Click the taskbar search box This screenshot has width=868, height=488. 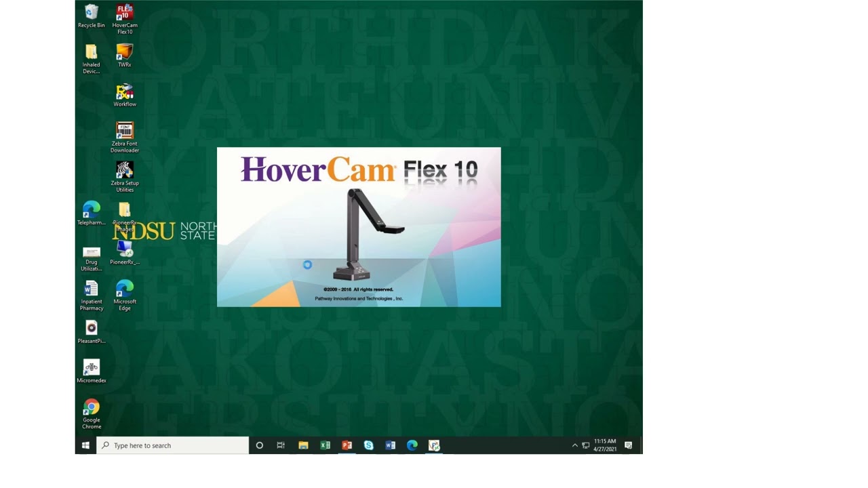point(173,445)
